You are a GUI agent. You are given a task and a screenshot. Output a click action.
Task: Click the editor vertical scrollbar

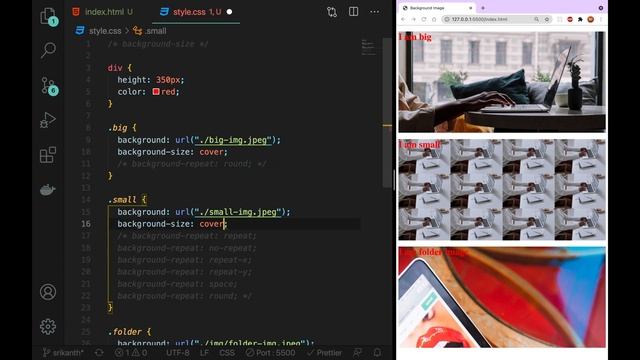click(387, 113)
